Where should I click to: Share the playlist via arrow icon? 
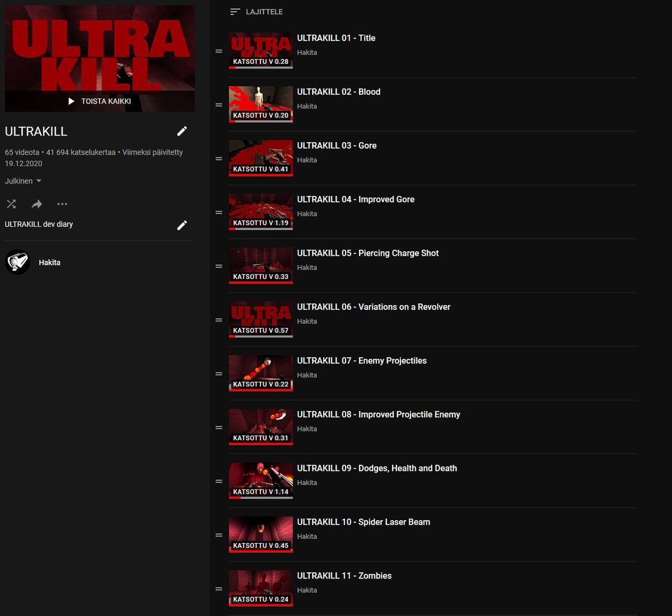(37, 204)
